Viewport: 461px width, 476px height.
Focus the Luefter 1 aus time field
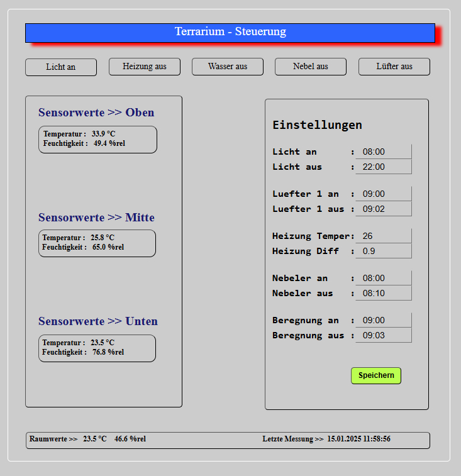click(x=383, y=209)
